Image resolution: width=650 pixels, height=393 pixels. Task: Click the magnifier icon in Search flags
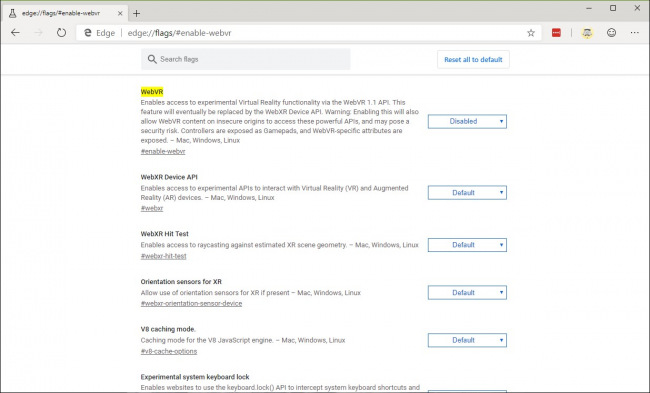[x=152, y=59]
